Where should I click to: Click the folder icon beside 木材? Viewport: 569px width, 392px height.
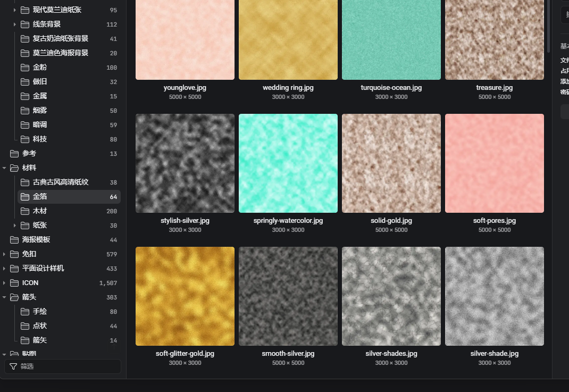click(x=25, y=211)
